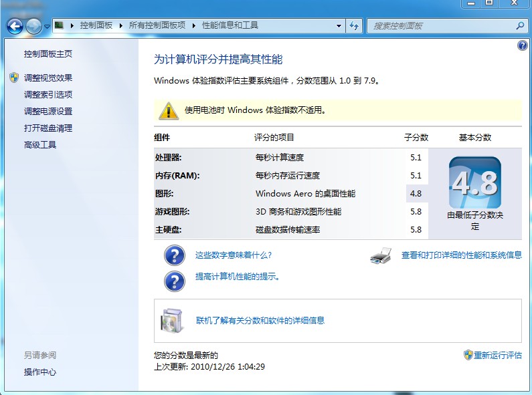
Task: Click the Forward navigation arrow button
Action: coord(33,26)
